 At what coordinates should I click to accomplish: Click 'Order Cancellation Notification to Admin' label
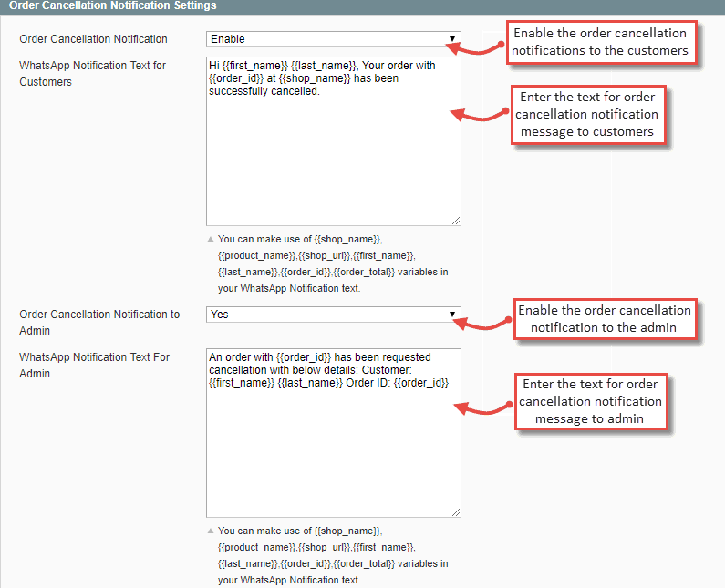coord(99,322)
